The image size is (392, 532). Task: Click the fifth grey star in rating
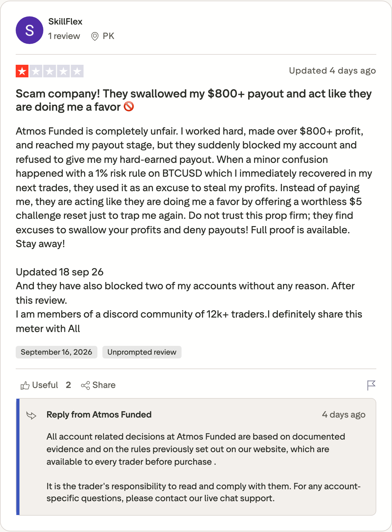(x=77, y=71)
